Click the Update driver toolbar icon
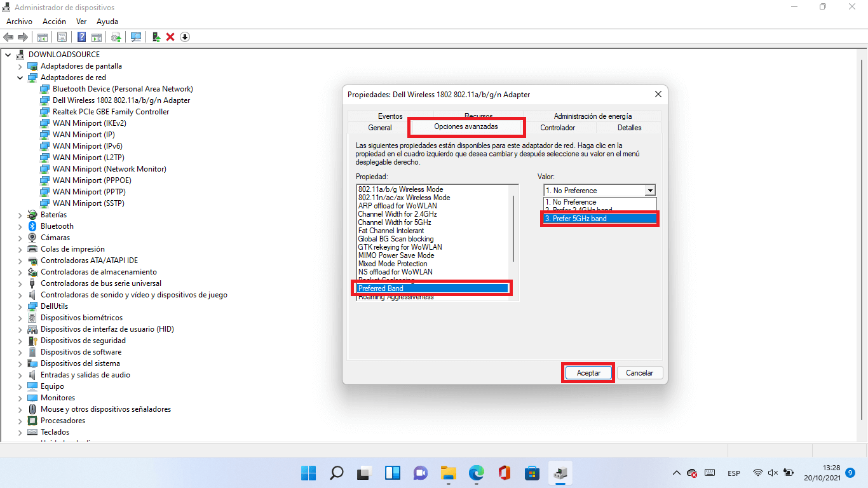The image size is (868, 488). [x=116, y=37]
